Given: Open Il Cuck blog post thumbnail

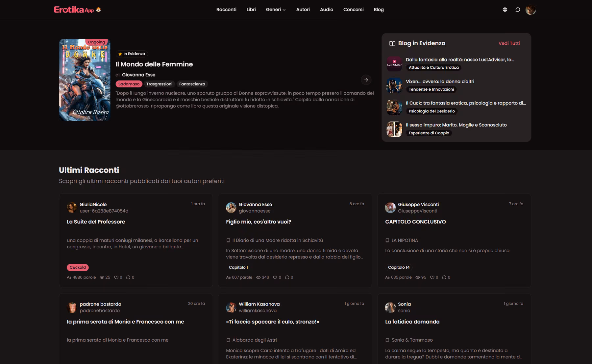Looking at the screenshot, I should [x=394, y=107].
